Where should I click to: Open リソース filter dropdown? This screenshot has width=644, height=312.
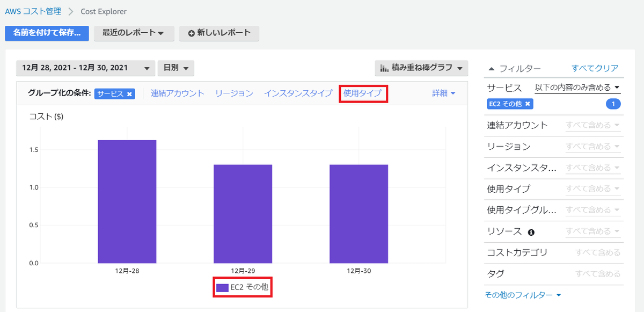click(593, 231)
